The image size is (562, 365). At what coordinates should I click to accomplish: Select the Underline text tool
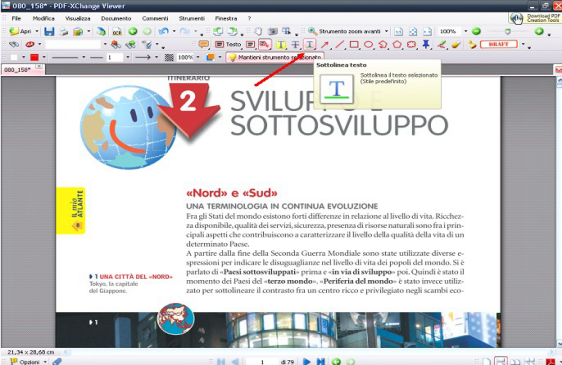309,44
